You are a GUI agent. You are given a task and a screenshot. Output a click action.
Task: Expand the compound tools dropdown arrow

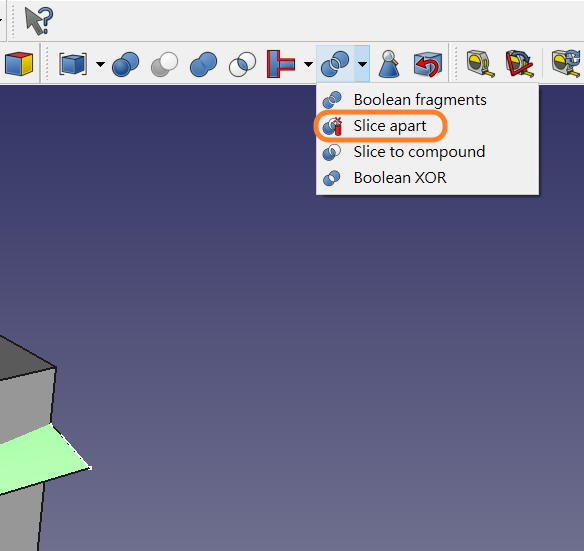[100, 64]
